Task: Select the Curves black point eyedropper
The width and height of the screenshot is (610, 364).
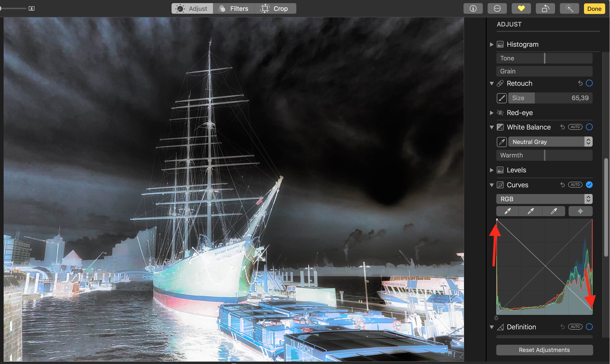Action: point(507,211)
